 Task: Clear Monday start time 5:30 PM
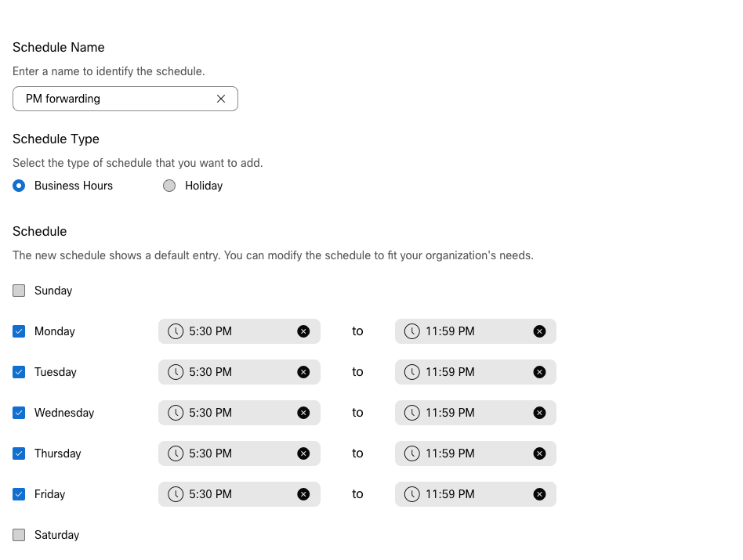tap(303, 331)
